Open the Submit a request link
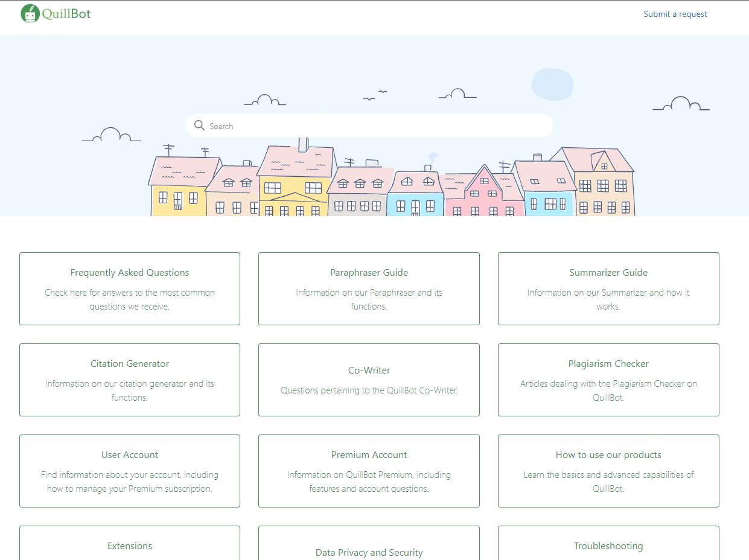This screenshot has height=560, width=749. pos(675,14)
